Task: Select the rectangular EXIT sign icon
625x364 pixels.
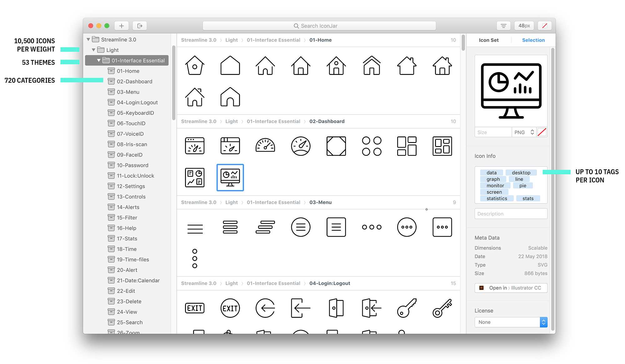Action: (195, 308)
